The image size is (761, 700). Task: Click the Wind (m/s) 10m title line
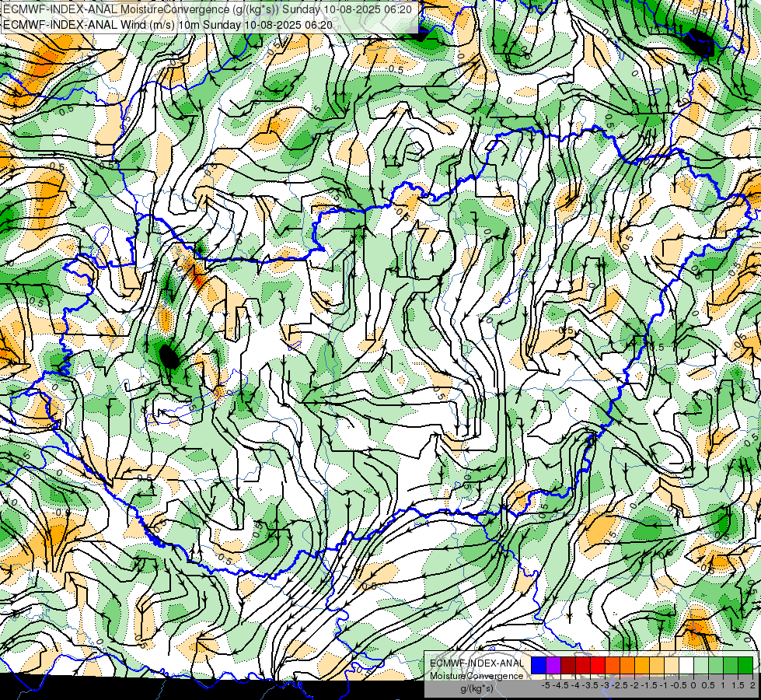[168, 25]
